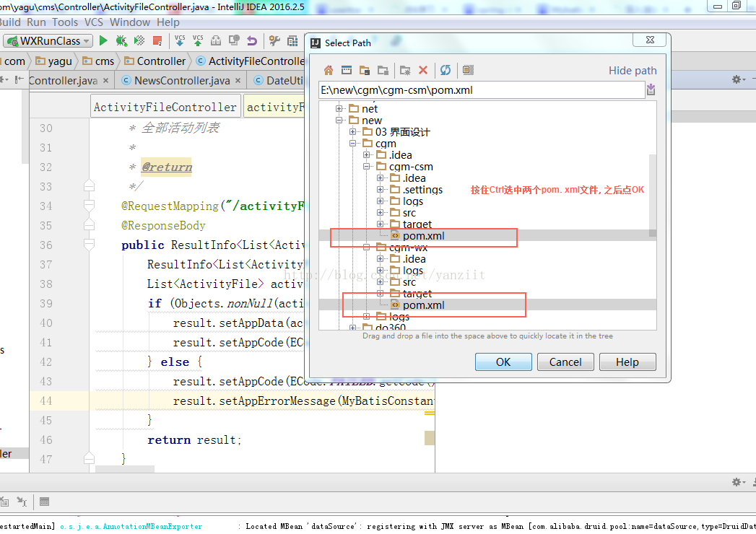
Task: Switch to NewsController.java tab
Action: pos(181,81)
